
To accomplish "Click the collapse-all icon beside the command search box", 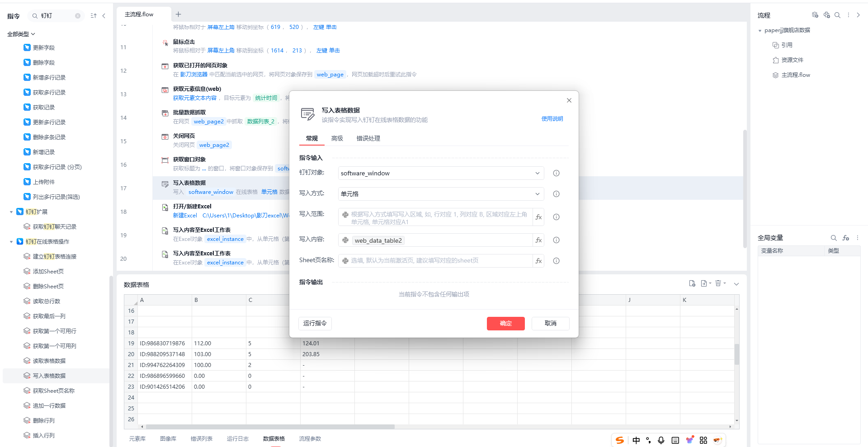I will tap(94, 16).
